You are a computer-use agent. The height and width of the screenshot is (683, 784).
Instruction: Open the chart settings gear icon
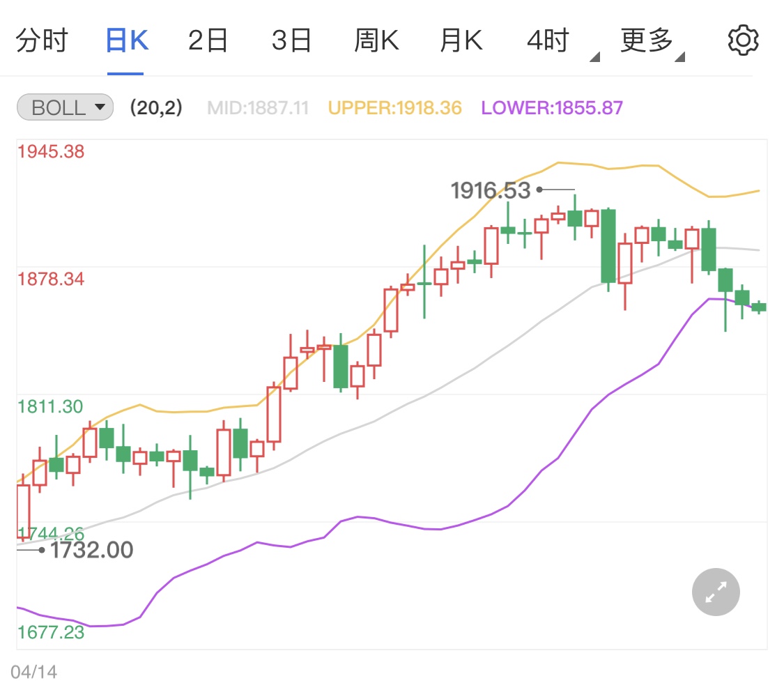coord(743,40)
